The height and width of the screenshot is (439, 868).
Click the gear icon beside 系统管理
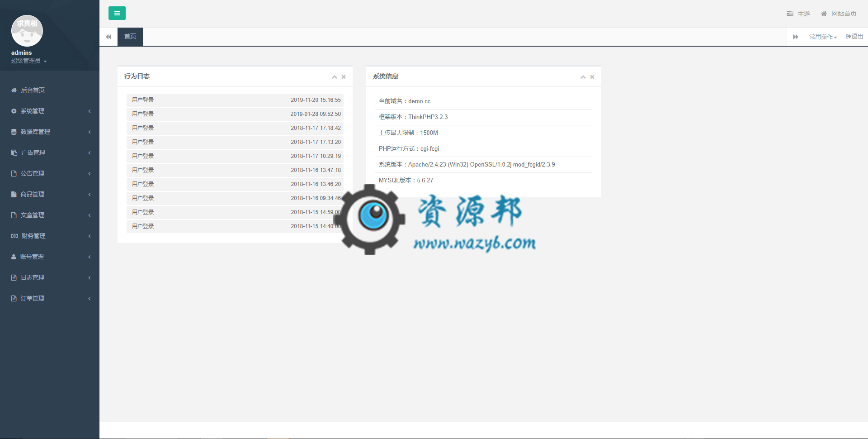point(14,111)
